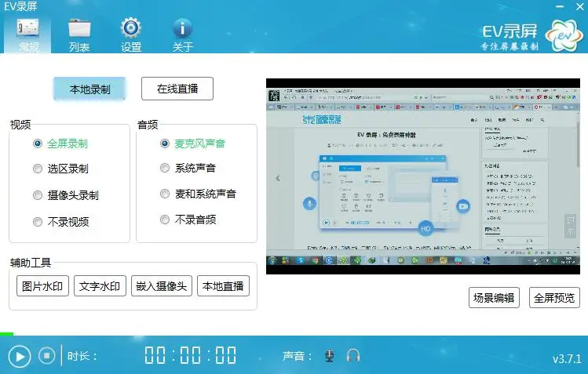Click the 嵌入摄像头 embed camera button

click(x=161, y=286)
